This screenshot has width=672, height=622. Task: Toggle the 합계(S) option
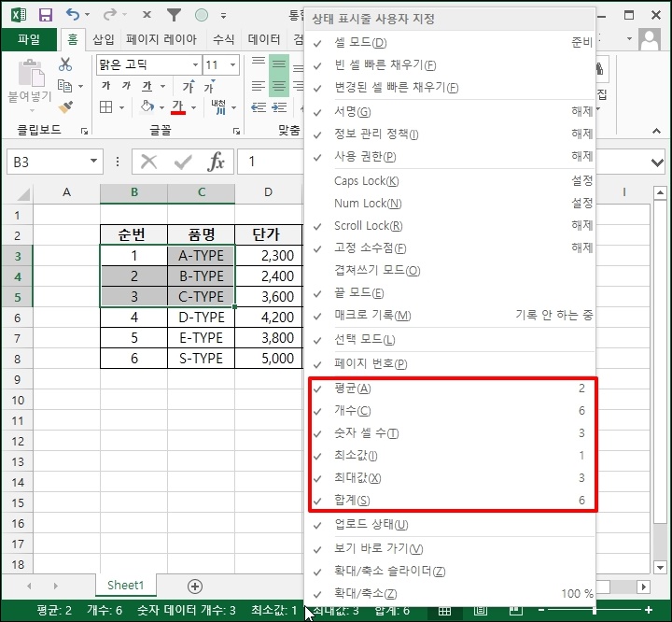tap(452, 501)
